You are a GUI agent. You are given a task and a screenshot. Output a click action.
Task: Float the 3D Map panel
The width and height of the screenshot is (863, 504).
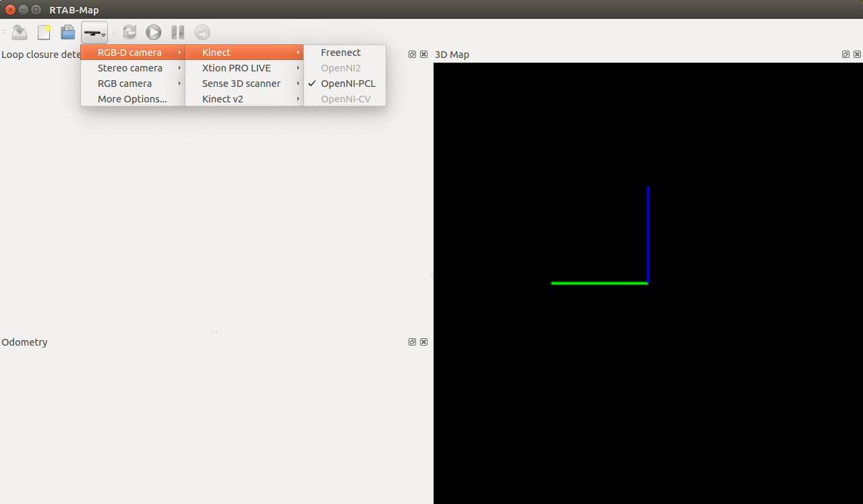(x=845, y=55)
